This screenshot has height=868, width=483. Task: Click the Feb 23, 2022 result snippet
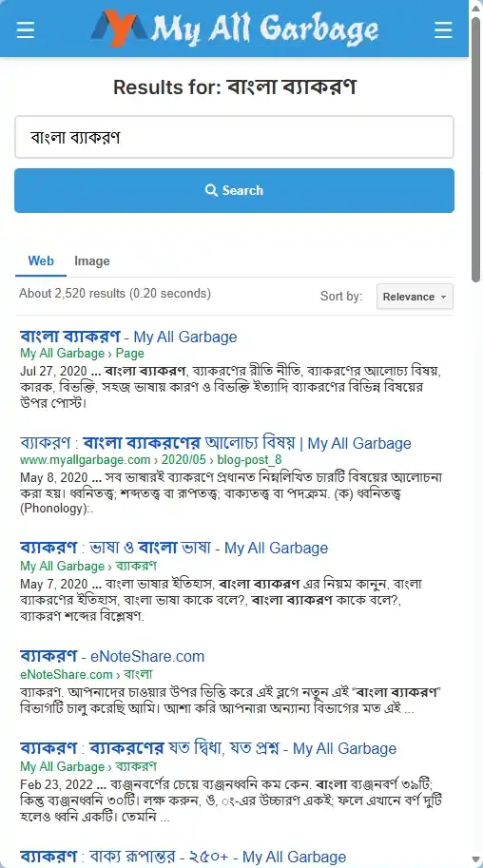230,801
